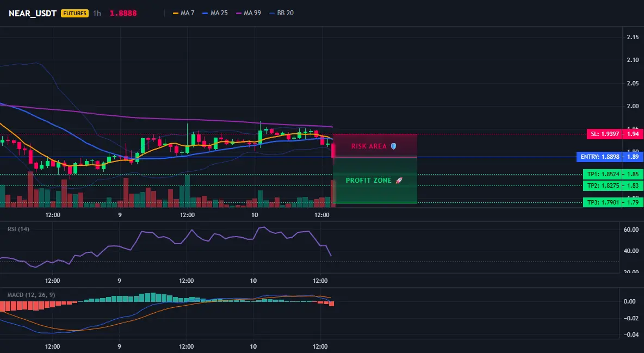This screenshot has height=353, width=644.
Task: Toggle the BB 20 legend entry
Action: click(281, 13)
